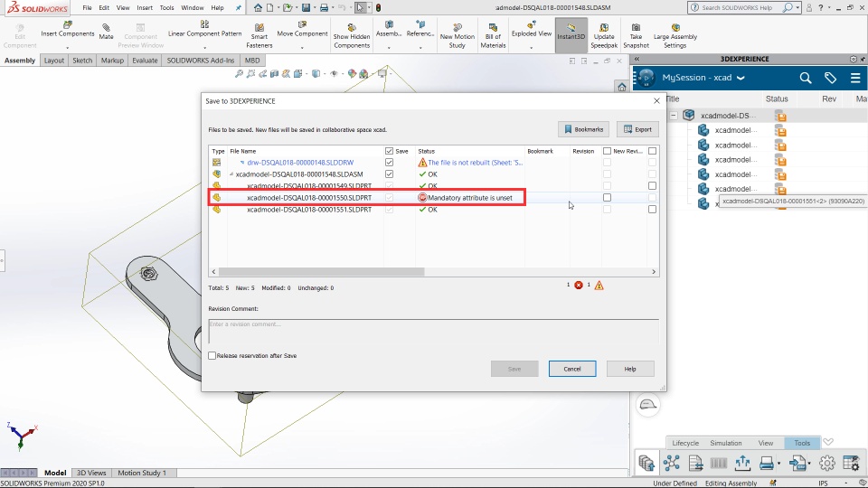The width and height of the screenshot is (868, 488).
Task: Click the Bookmarks button
Action: click(x=583, y=129)
